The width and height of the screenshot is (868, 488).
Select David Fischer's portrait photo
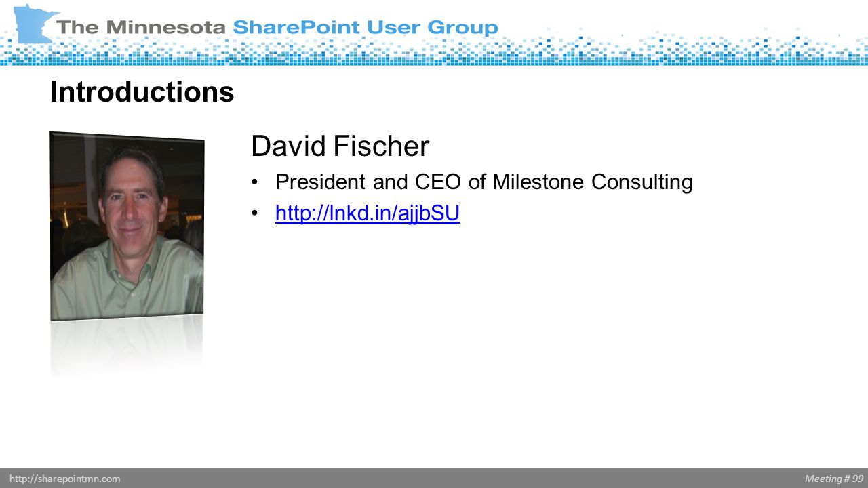[127, 226]
